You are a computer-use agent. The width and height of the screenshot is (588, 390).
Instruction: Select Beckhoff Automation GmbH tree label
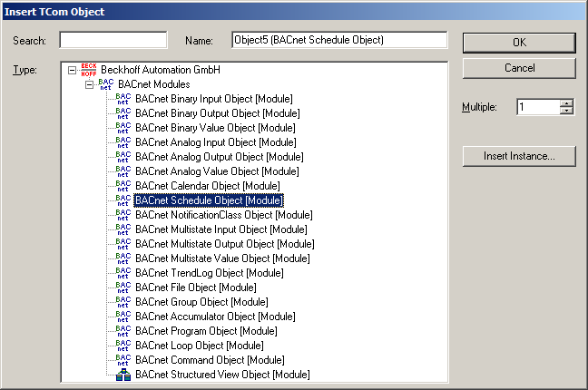coord(161,70)
